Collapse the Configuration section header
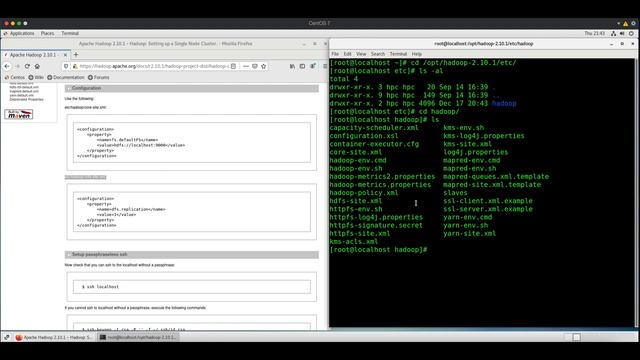The image size is (640, 360). (x=191, y=88)
